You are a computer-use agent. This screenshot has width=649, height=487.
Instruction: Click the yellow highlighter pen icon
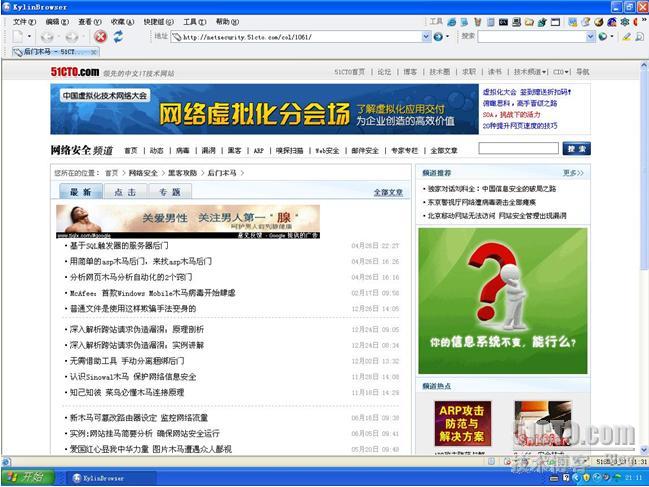click(627, 37)
